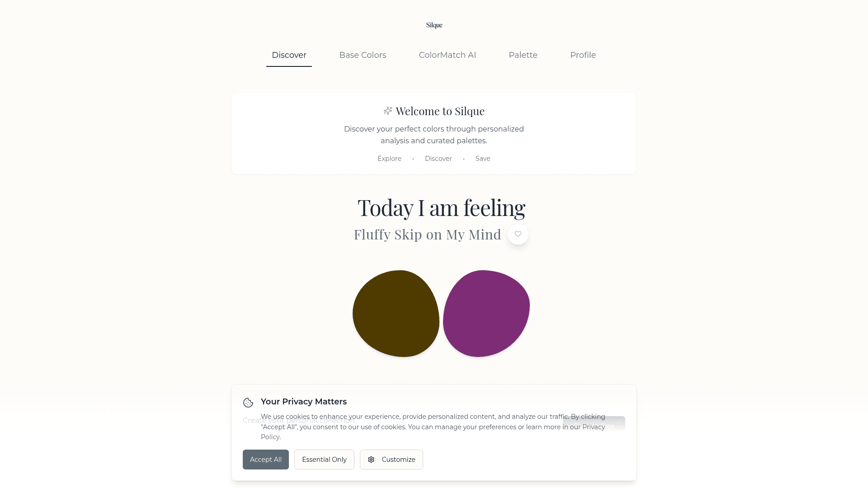The width and height of the screenshot is (868, 488).
Task: Go to the Palette tab
Action: [523, 55]
